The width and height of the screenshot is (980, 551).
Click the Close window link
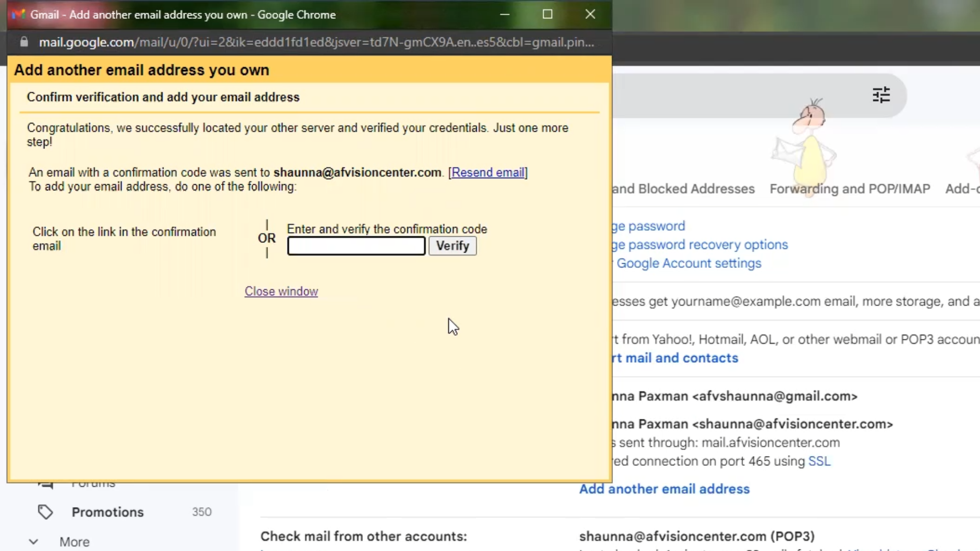click(281, 291)
